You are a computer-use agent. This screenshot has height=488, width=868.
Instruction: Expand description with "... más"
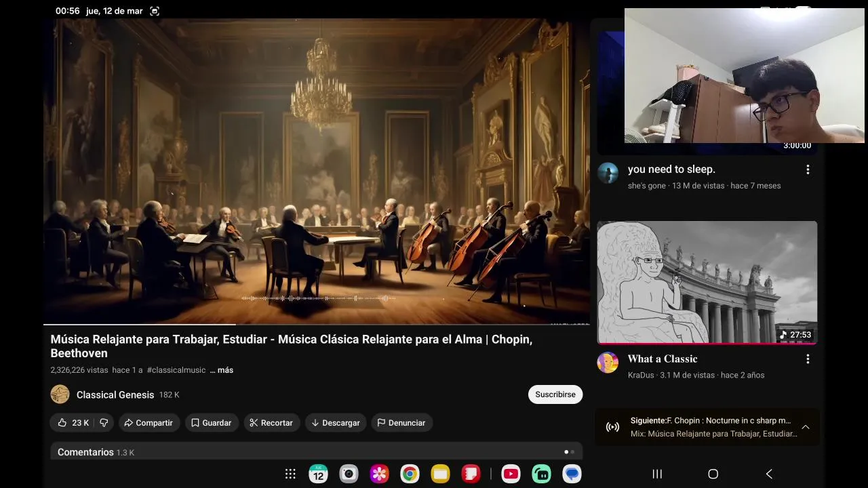tap(222, 370)
